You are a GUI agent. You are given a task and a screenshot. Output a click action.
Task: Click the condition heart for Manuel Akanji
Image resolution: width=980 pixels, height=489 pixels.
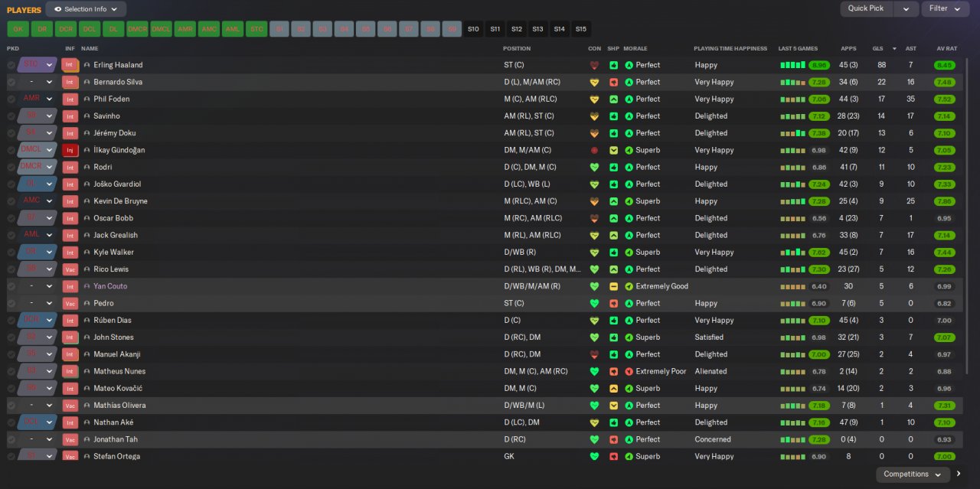click(594, 354)
